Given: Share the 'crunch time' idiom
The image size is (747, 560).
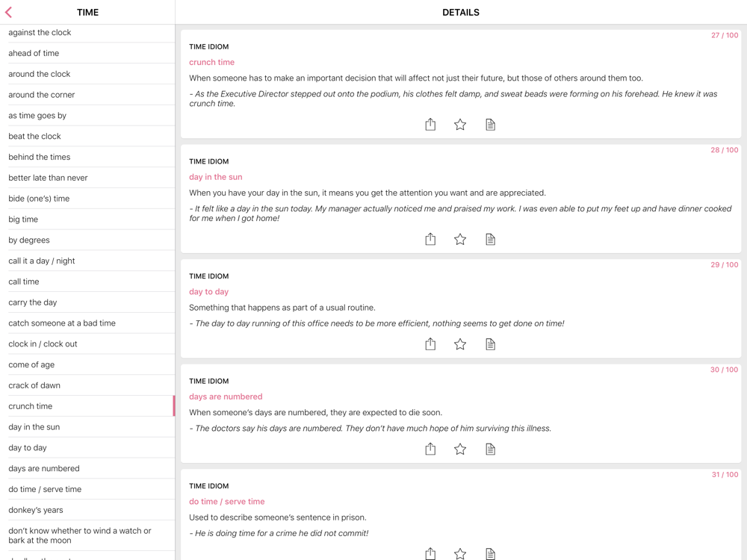Looking at the screenshot, I should pos(430,125).
